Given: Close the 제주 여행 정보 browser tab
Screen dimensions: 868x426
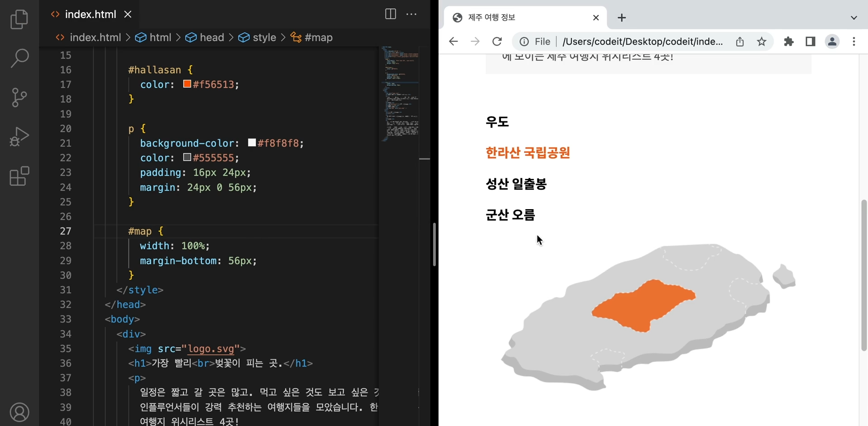Looking at the screenshot, I should click(596, 18).
